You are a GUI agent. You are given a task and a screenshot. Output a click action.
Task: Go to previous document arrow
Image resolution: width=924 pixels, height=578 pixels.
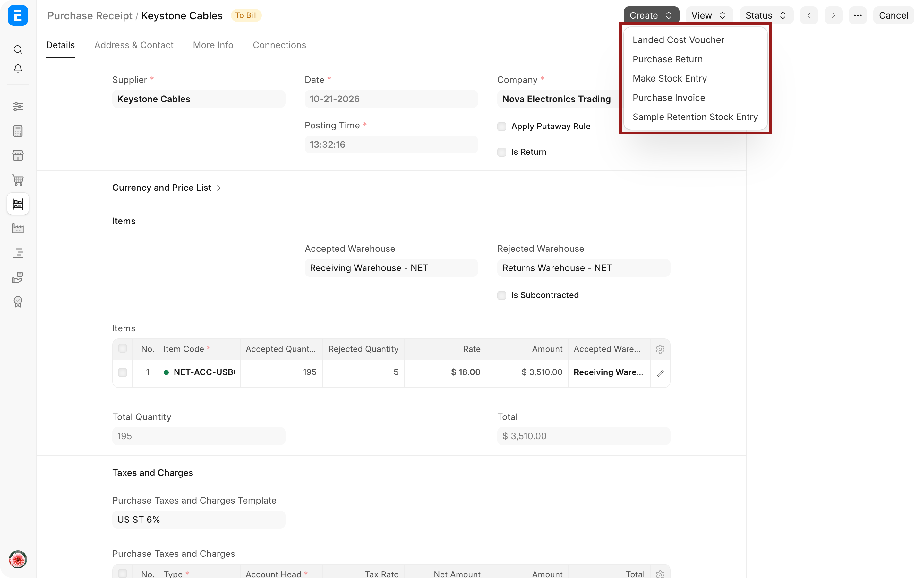(809, 16)
